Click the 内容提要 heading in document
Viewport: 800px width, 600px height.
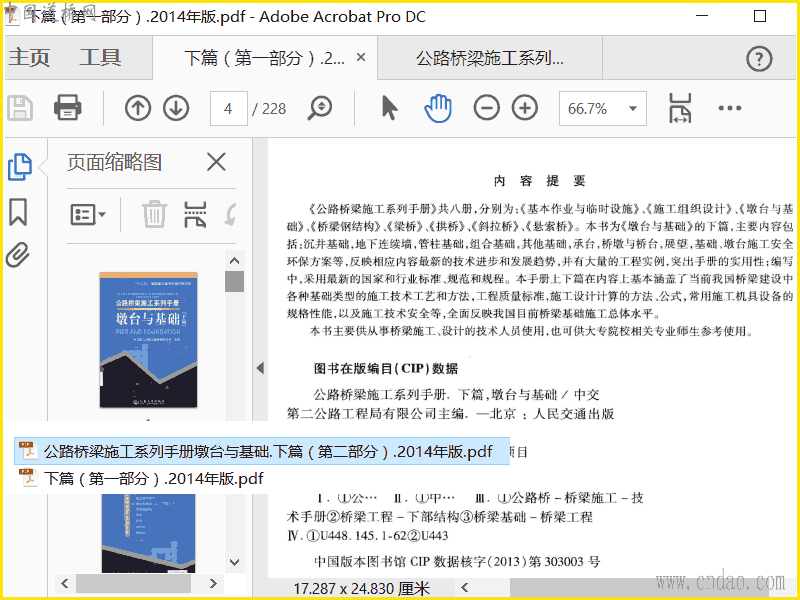coord(539,181)
